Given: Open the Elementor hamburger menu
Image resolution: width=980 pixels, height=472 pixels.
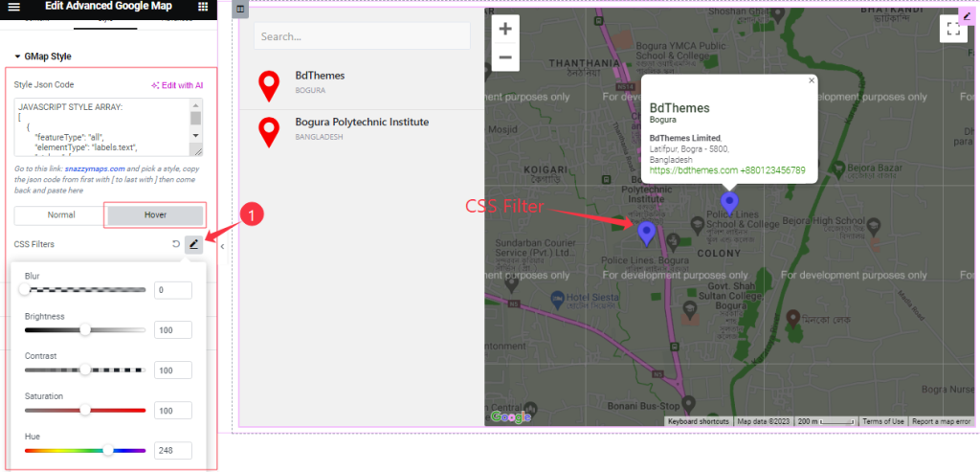Looking at the screenshot, I should [x=13, y=7].
